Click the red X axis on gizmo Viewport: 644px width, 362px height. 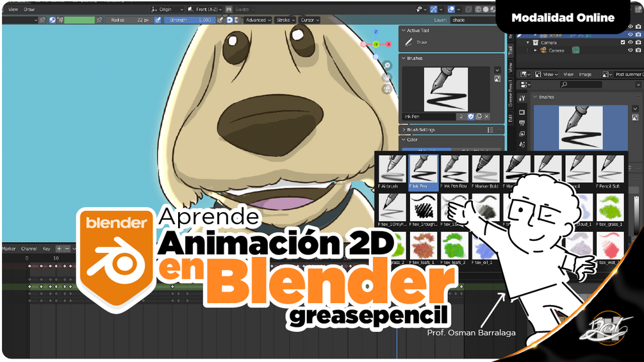(388, 44)
